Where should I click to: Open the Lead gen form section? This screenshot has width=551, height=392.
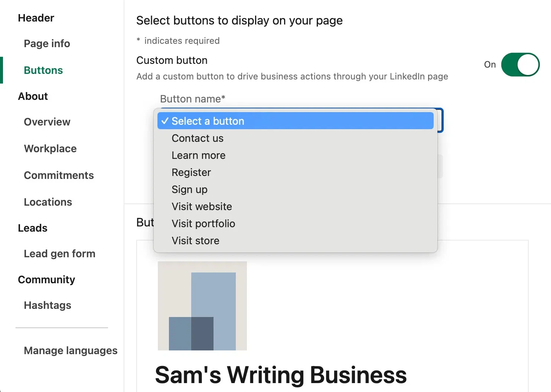tap(59, 254)
